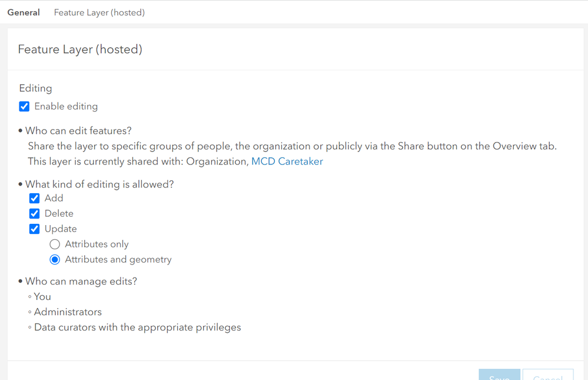The width and height of the screenshot is (588, 380).
Task: Click the 'Administrators' list entry
Action: [x=68, y=312]
